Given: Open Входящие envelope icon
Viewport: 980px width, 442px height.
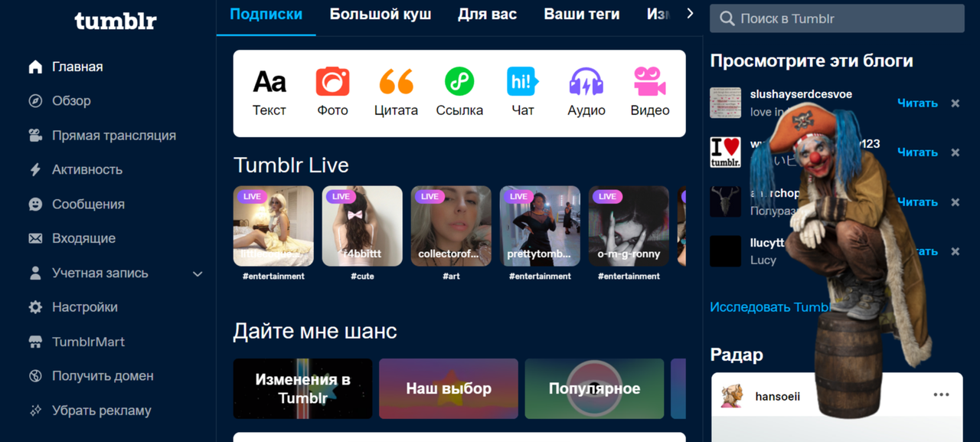Looking at the screenshot, I should (35, 238).
